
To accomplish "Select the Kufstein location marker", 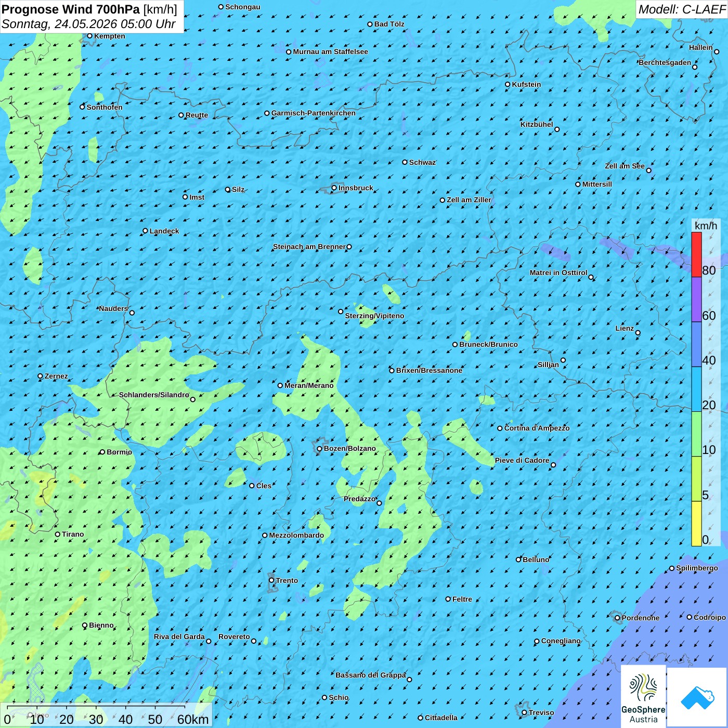I will [x=508, y=84].
